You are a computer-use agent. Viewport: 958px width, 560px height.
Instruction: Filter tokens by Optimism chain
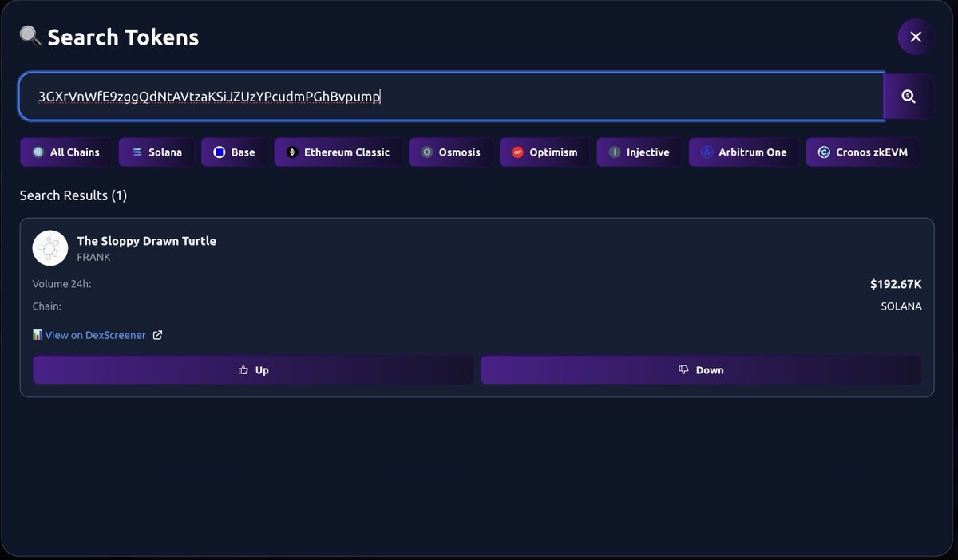[544, 152]
